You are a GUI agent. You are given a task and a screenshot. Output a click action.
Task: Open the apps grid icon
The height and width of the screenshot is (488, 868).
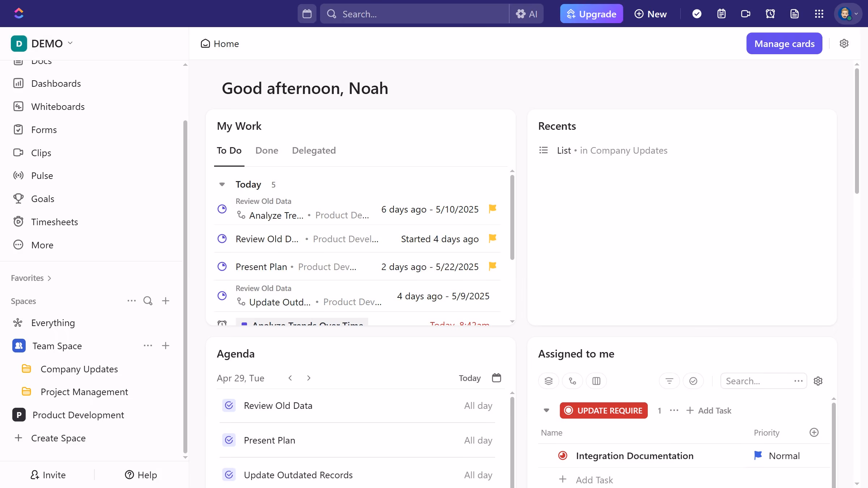tap(819, 14)
